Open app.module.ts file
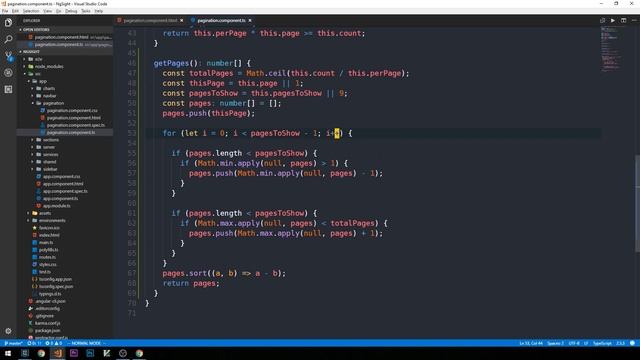The height and width of the screenshot is (360, 640). pyautogui.click(x=56, y=206)
